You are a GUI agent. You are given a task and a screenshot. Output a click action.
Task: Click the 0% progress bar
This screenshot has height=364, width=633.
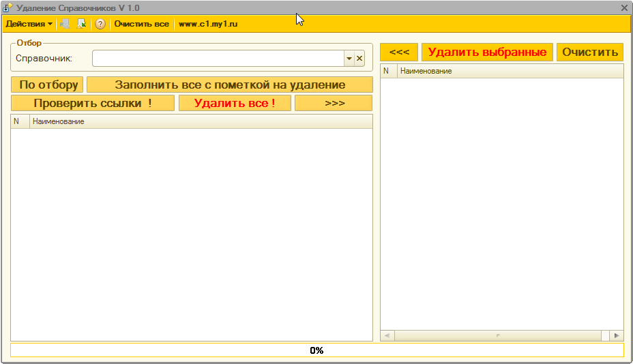pyautogui.click(x=317, y=350)
